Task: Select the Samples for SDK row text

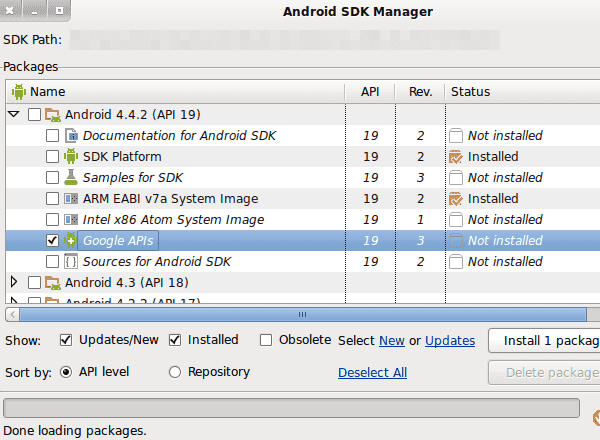Action: coord(133,178)
